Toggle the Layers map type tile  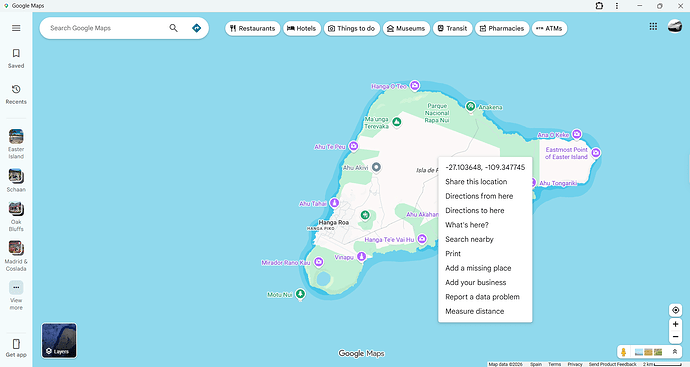click(x=59, y=341)
